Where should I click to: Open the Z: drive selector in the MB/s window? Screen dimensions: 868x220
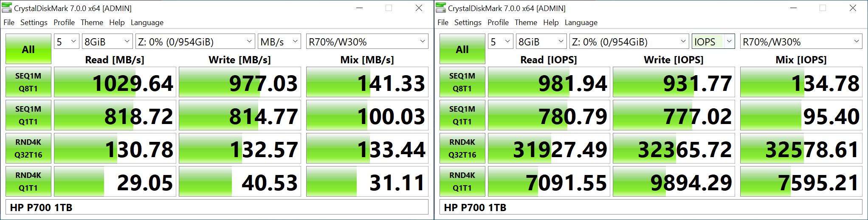click(x=195, y=42)
